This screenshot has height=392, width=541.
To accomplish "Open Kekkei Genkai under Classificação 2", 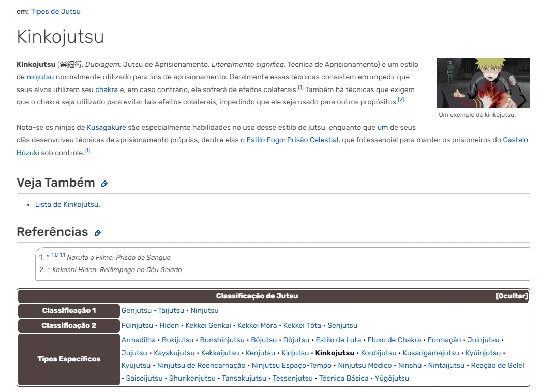I will click(x=209, y=326).
